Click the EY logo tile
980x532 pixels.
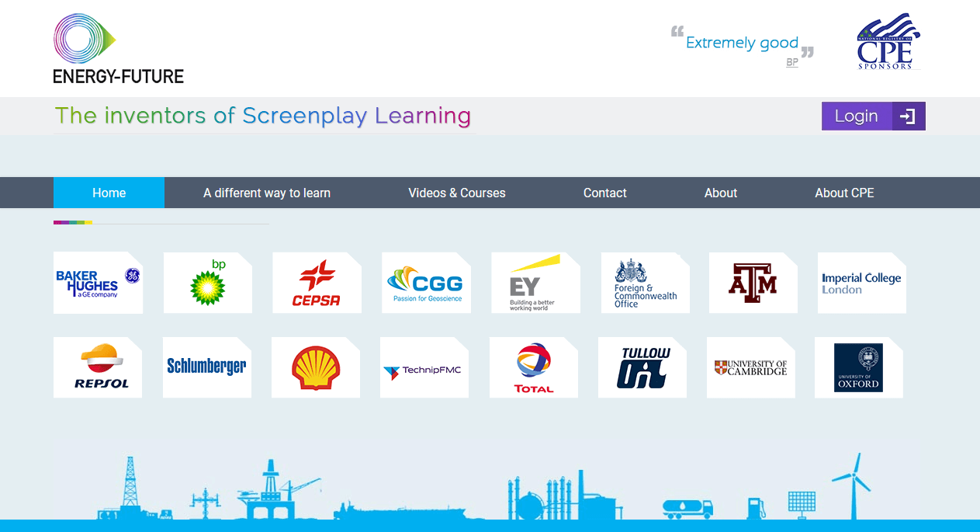[535, 283]
